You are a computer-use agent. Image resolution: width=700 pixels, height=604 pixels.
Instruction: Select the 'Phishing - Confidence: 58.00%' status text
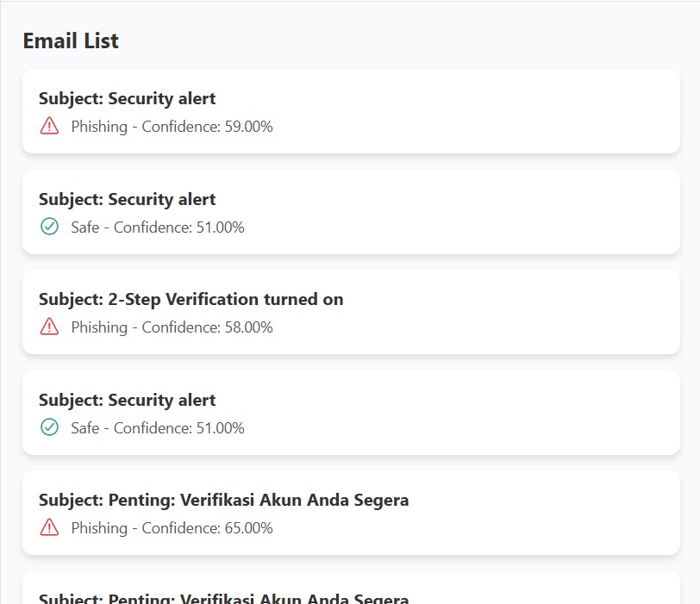pos(172,327)
